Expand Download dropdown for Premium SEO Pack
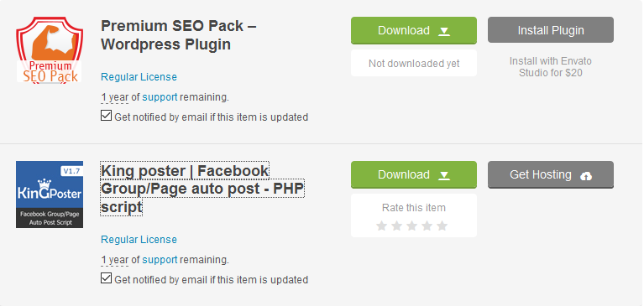This screenshot has height=306, width=644. 414,30
